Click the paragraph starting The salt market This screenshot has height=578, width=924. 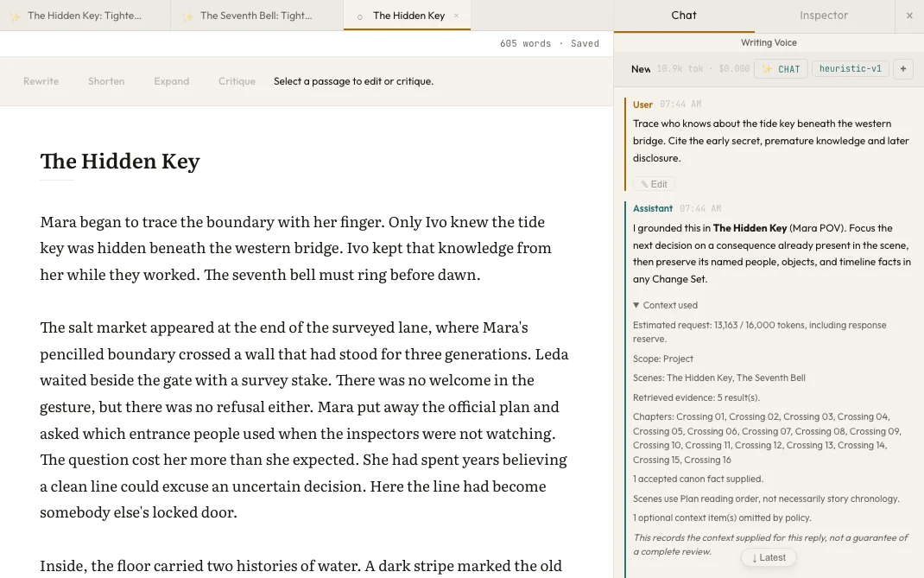[x=304, y=420]
